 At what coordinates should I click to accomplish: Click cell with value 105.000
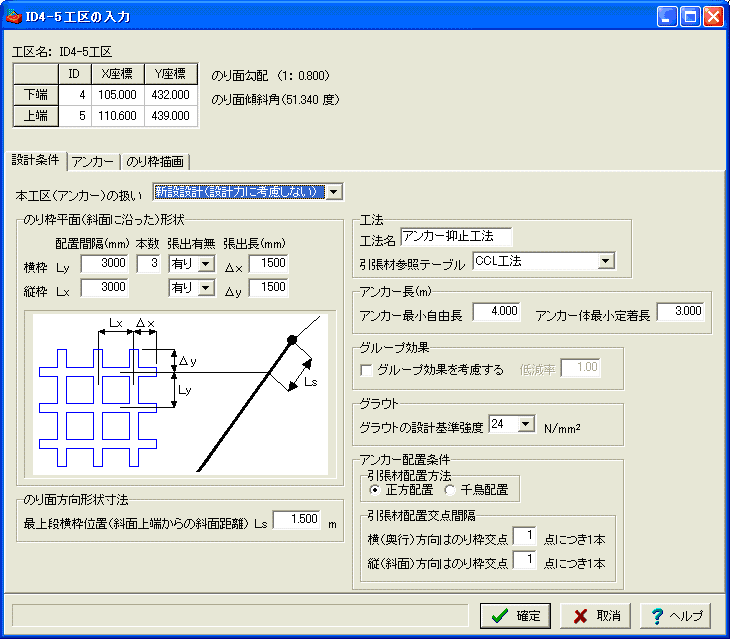(118, 95)
